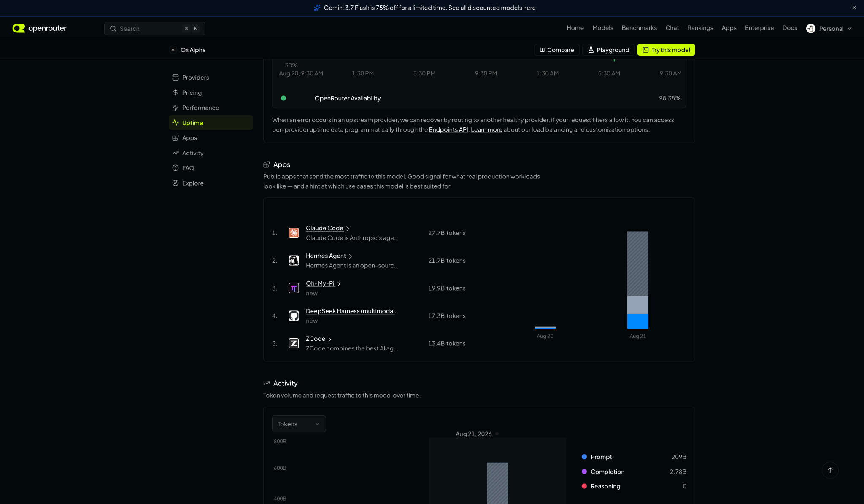This screenshot has width=864, height=504.
Task: Click the Aug 20 bar in Apps chart
Action: click(545, 327)
